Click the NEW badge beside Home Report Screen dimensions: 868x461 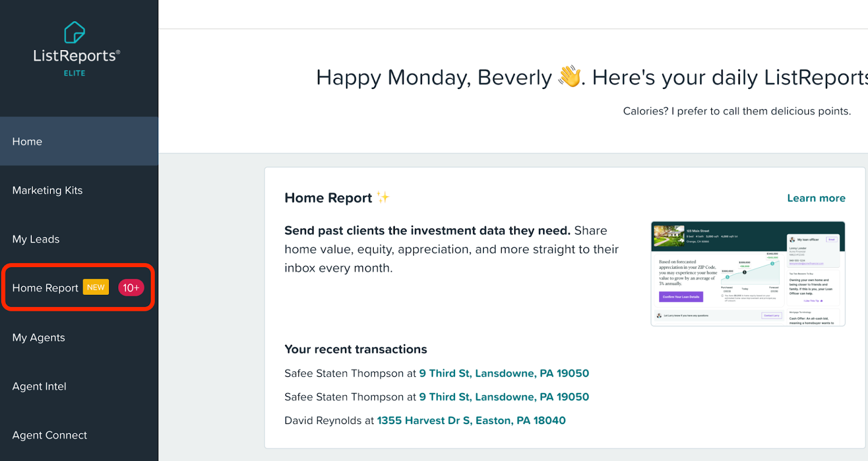coord(96,287)
